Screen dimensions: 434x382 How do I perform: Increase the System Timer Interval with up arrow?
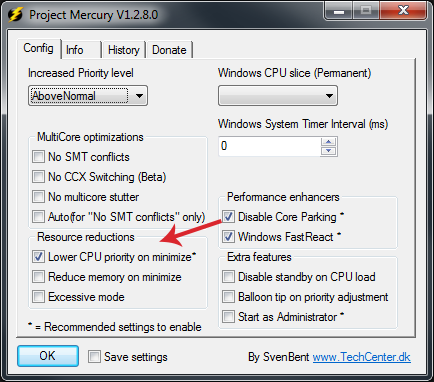pos(329,142)
